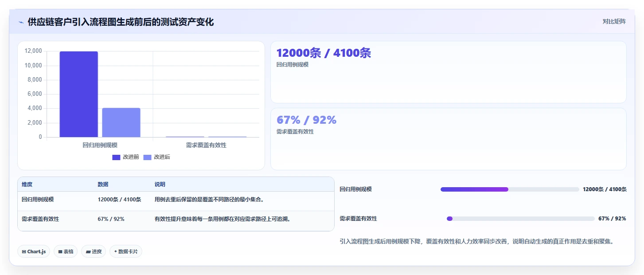Click the 67% / 92% table cell
The image size is (644, 275).
111,219
